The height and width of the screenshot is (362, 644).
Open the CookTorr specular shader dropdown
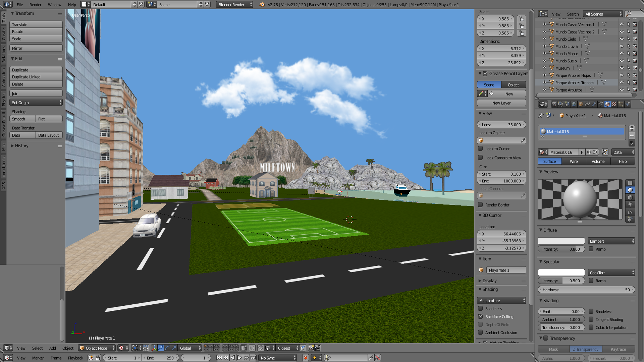[611, 273]
